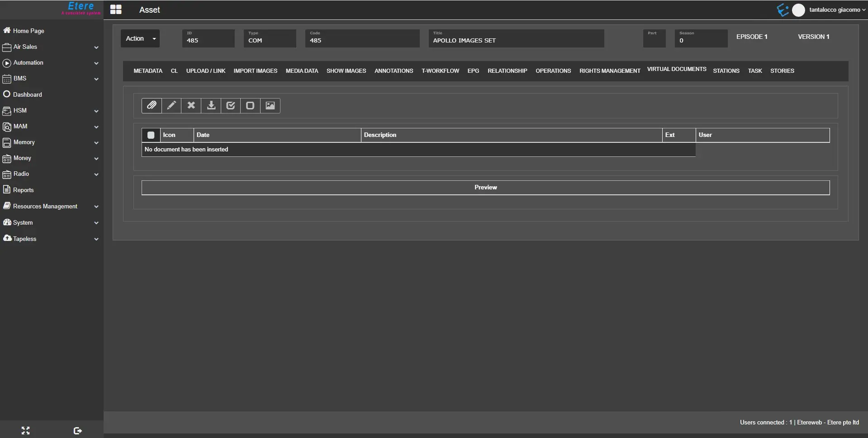Screen dimensions: 868x438
Task: Click the check-all toolbar button
Action: [x=231, y=105]
